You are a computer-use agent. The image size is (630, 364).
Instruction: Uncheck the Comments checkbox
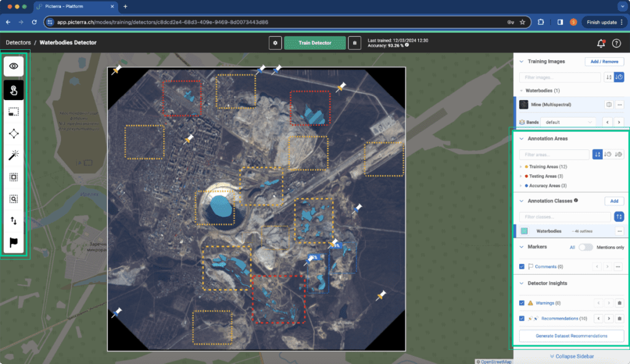coord(522,266)
